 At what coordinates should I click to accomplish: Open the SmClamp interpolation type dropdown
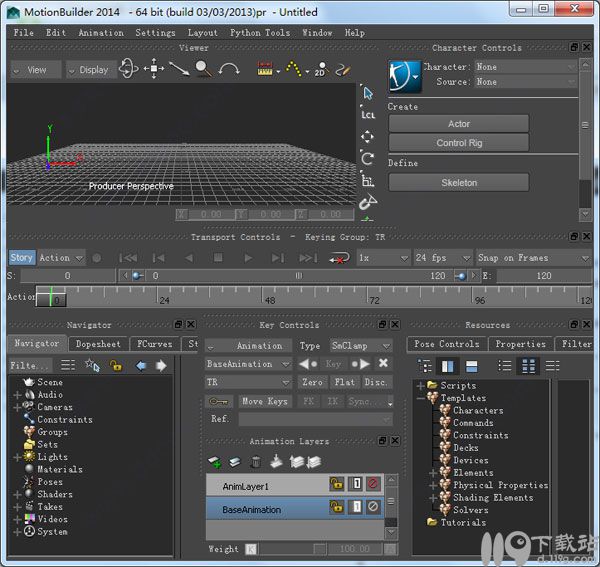(x=361, y=346)
